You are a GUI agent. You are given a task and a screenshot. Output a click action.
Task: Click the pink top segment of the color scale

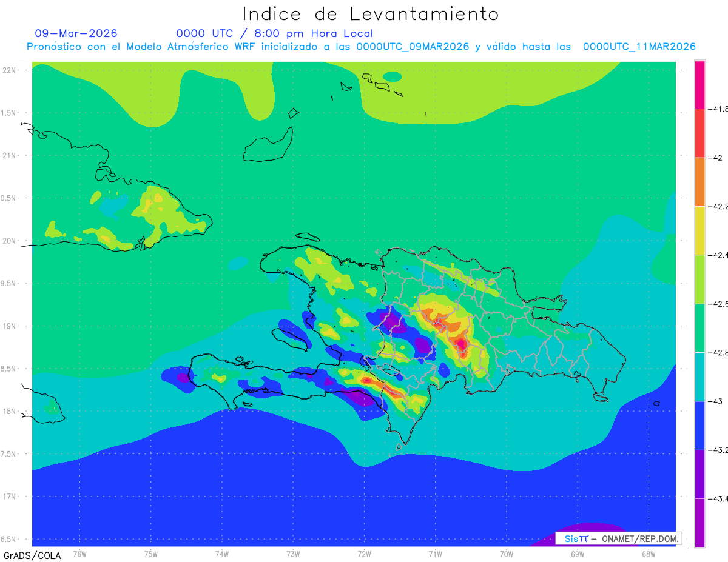coord(699,85)
